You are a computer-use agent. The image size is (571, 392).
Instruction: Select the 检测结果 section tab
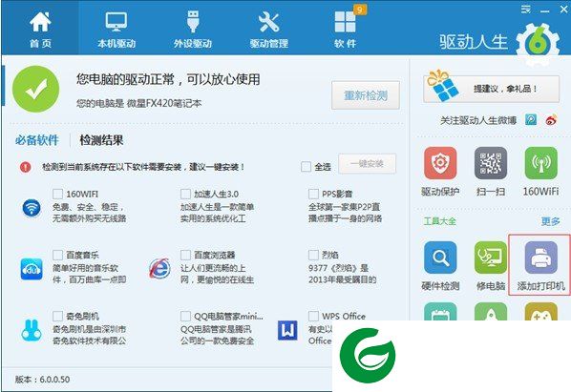pos(101,140)
